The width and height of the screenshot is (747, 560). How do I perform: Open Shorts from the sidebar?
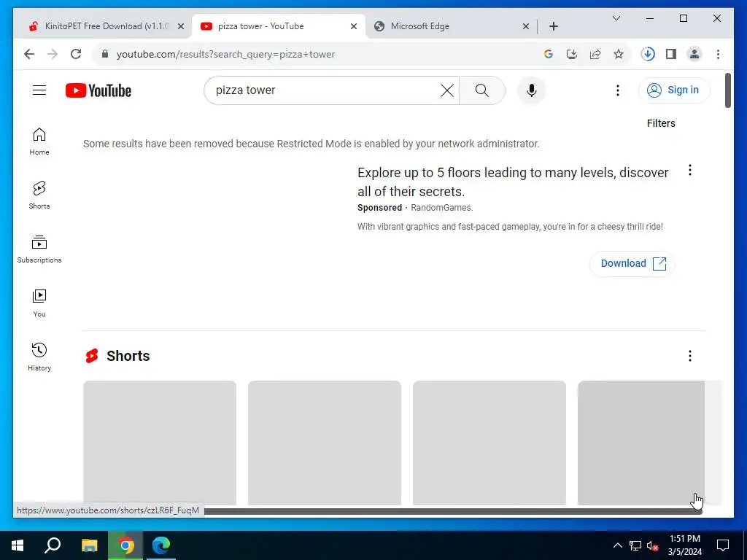coord(39,195)
